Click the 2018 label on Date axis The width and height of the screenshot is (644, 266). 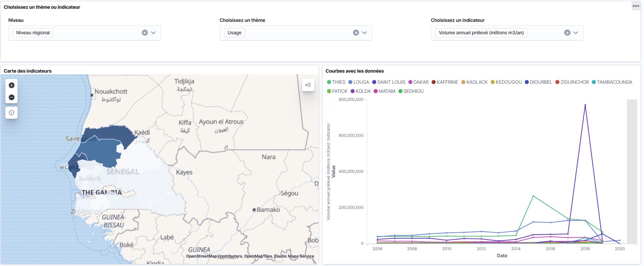585,249
